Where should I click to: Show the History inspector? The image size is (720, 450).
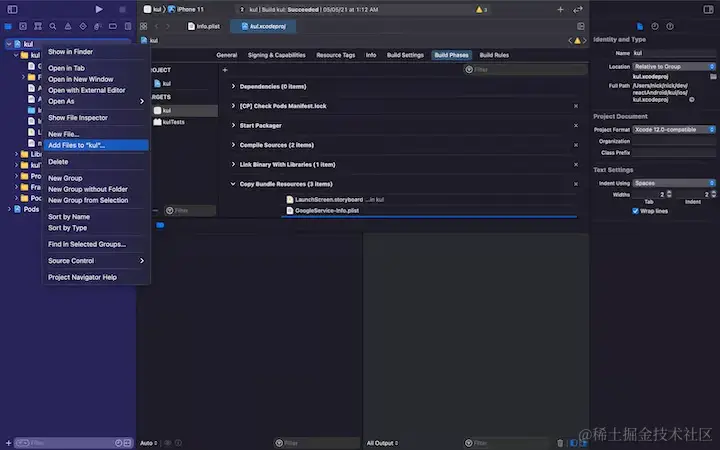coord(655,27)
